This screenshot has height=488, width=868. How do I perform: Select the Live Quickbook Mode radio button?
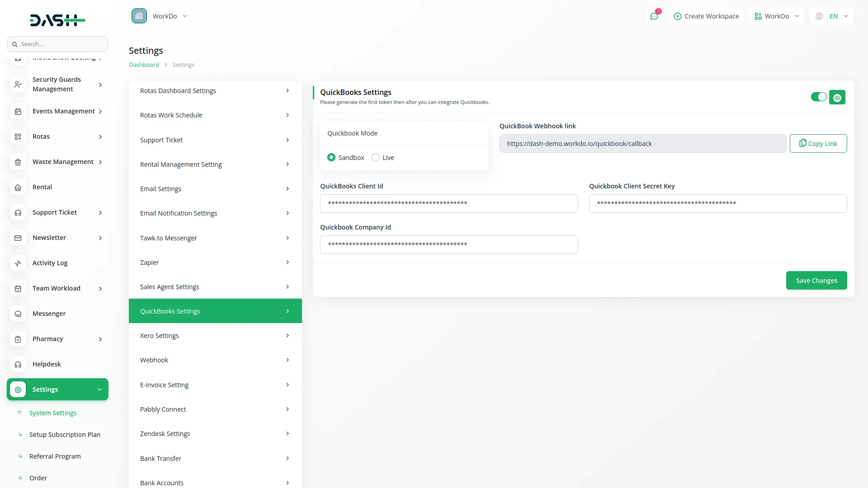376,157
